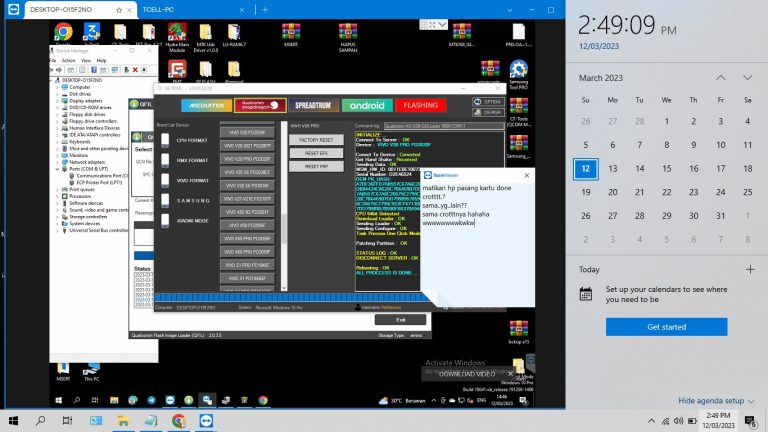Go to next month in calendar
The width and height of the screenshot is (768, 432).
pyautogui.click(x=747, y=78)
